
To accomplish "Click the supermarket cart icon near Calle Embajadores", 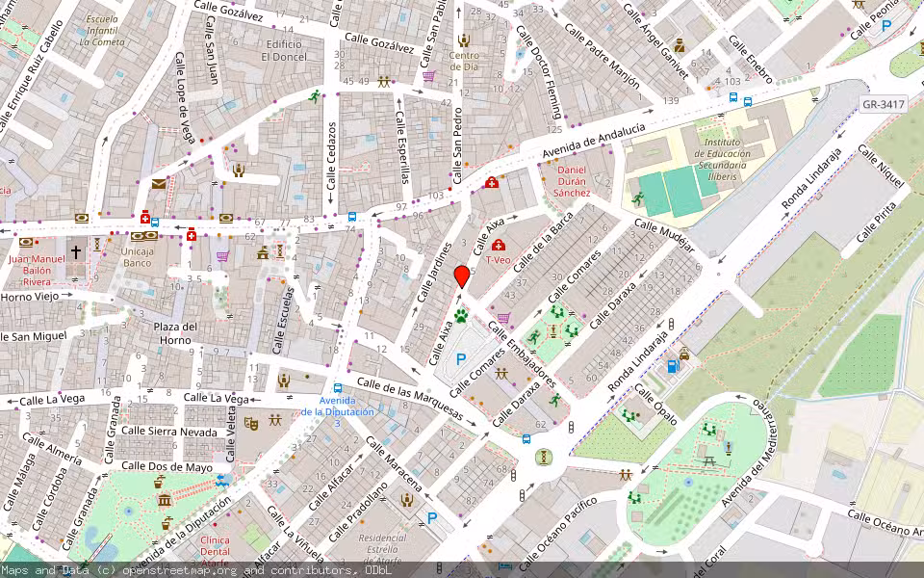I will (504, 318).
